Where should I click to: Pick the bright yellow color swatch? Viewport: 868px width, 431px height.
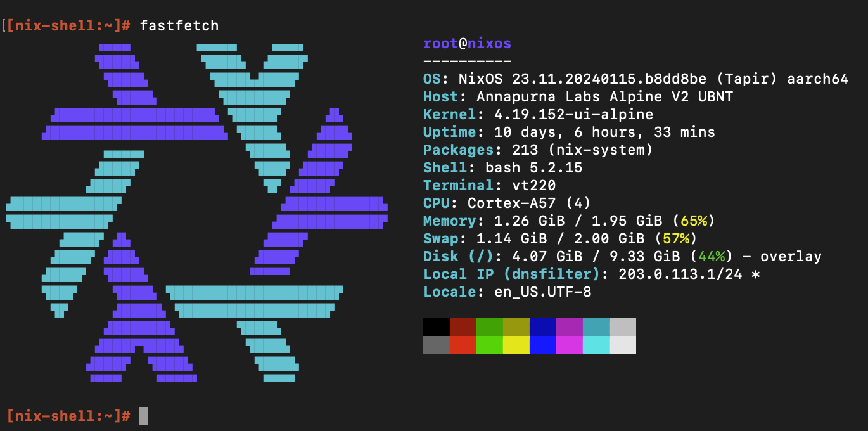[516, 345]
